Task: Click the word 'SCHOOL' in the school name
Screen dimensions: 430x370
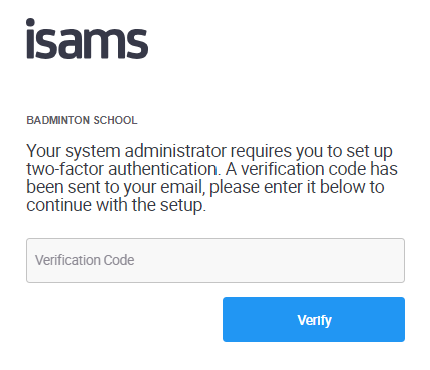Action: tap(115, 120)
